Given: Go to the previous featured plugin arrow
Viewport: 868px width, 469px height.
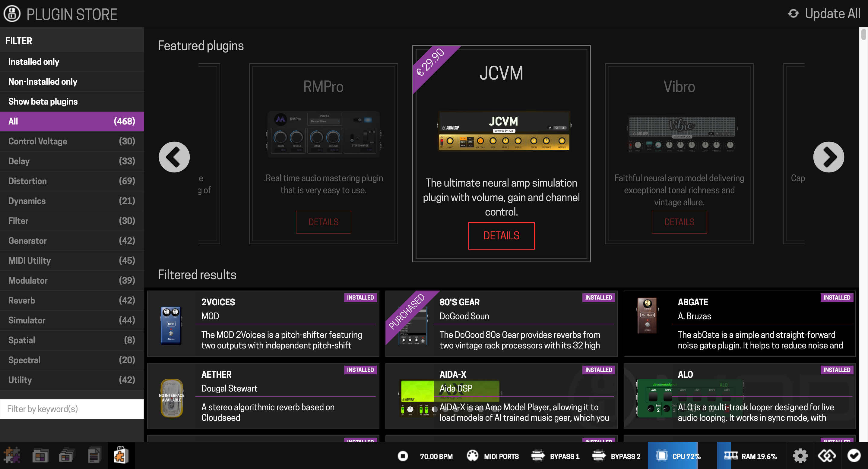Looking at the screenshot, I should tap(174, 157).
